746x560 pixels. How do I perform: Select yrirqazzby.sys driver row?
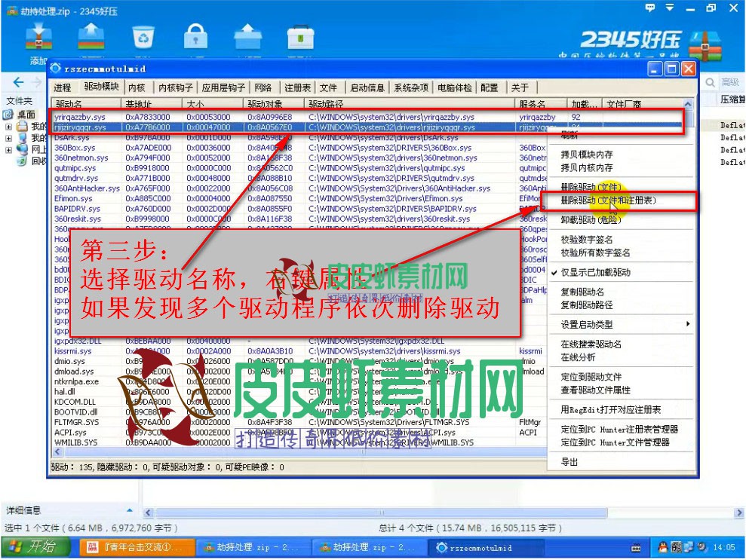(x=79, y=118)
